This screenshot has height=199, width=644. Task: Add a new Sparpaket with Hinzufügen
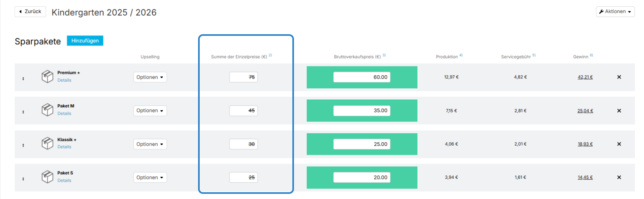(85, 41)
